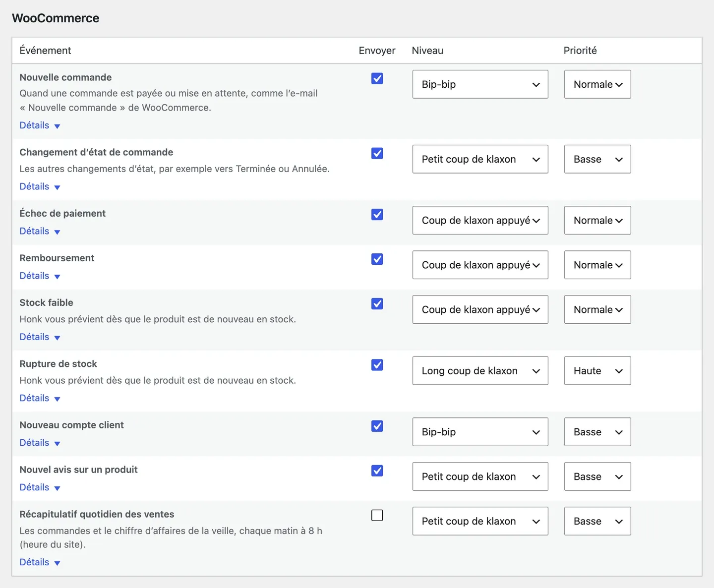Change Priorité for Récapitulatif quotidien des ventes

coord(597,521)
